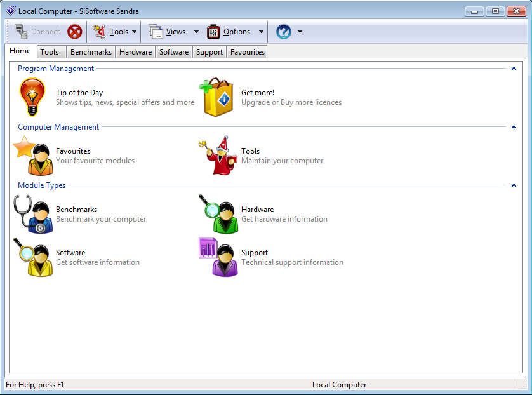Open the Tip of the Day lightbulb icon
The width and height of the screenshot is (532, 395).
point(32,97)
